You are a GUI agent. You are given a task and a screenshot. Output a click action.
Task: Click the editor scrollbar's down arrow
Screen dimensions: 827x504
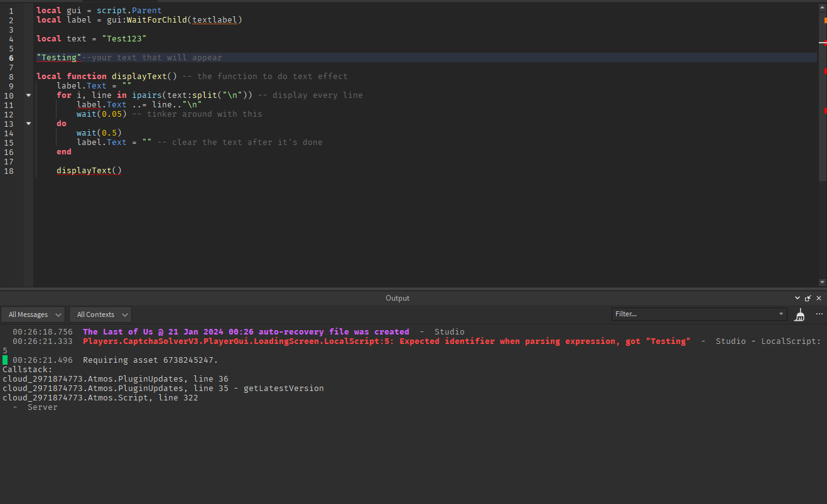point(822,282)
